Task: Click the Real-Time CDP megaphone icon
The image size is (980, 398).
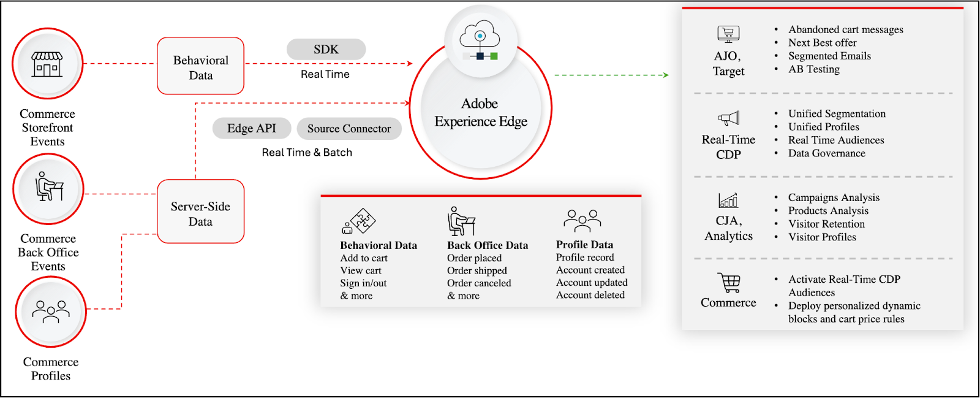Action: coord(728,118)
